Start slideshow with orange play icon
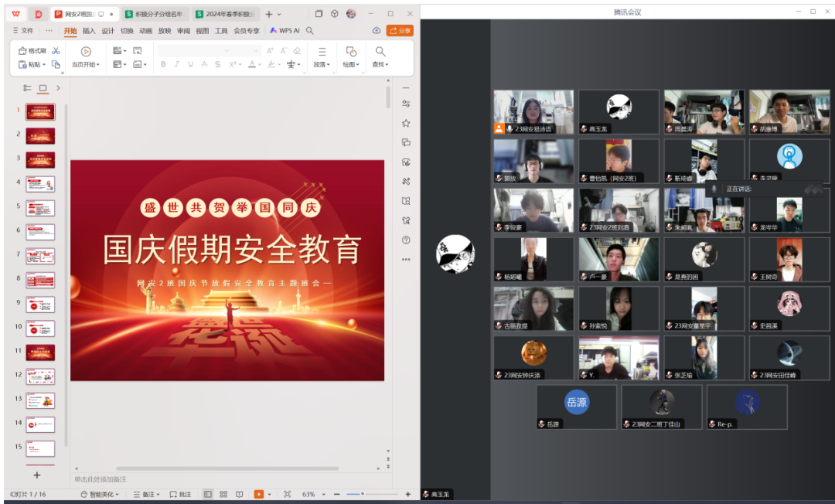The width and height of the screenshot is (835, 504). pyautogui.click(x=258, y=494)
